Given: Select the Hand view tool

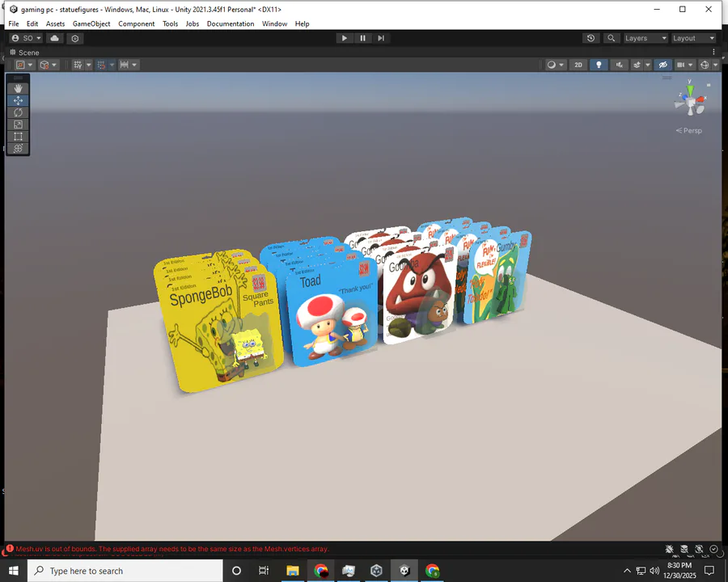Looking at the screenshot, I should click(18, 88).
